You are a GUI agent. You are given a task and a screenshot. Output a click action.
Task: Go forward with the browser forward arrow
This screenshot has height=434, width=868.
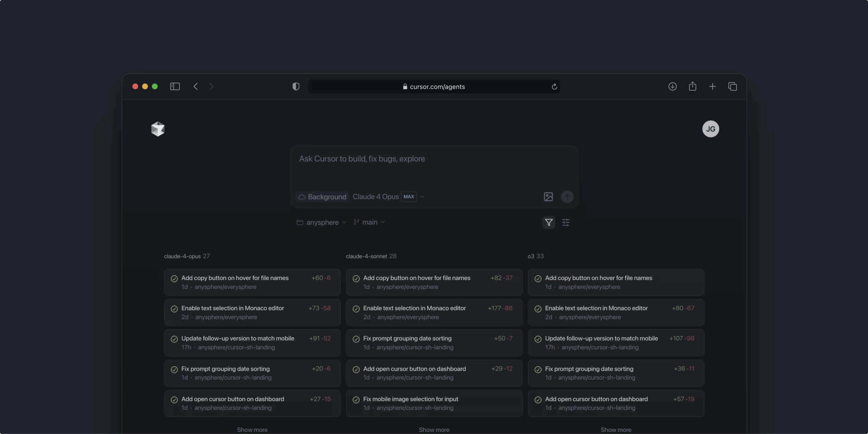pyautogui.click(x=211, y=86)
